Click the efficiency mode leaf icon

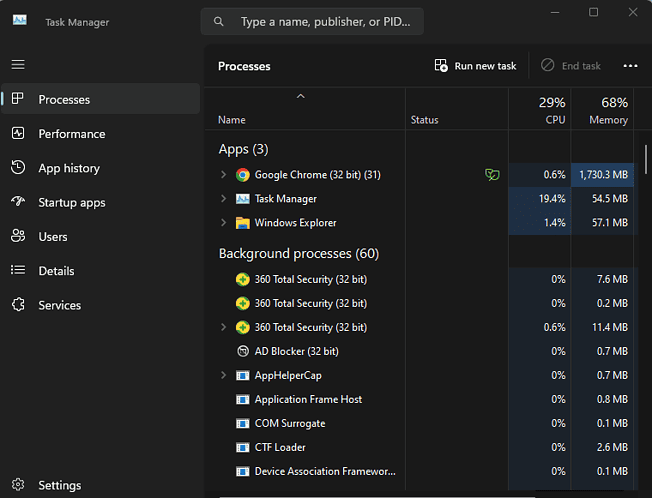click(491, 175)
